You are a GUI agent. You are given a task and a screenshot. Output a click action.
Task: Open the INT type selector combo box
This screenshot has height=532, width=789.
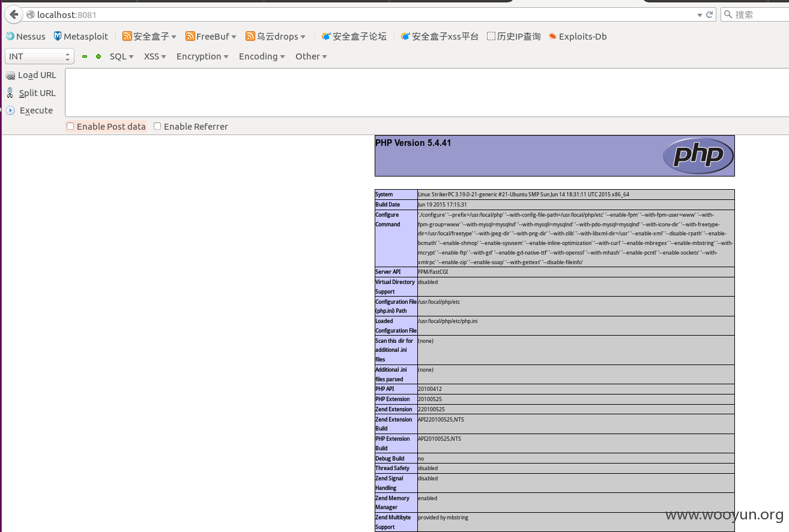click(x=40, y=56)
